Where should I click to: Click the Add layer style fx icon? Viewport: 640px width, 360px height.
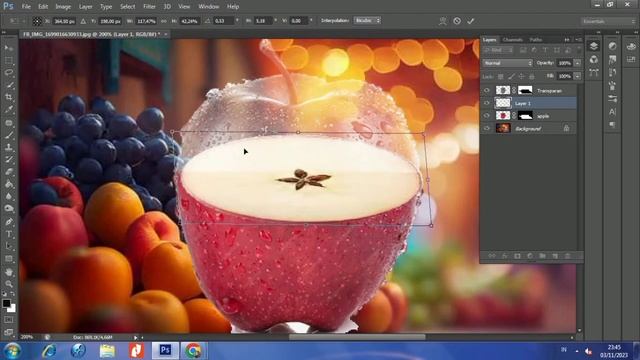[x=504, y=256]
